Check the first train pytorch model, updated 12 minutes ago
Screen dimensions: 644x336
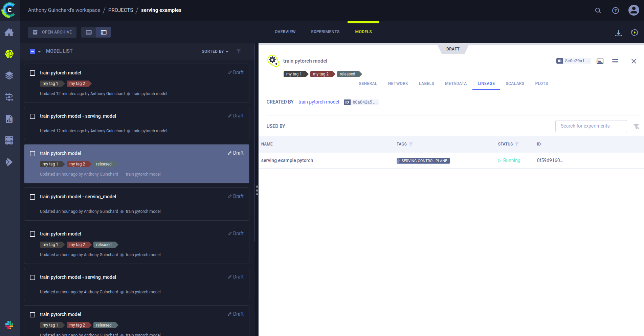point(32,73)
